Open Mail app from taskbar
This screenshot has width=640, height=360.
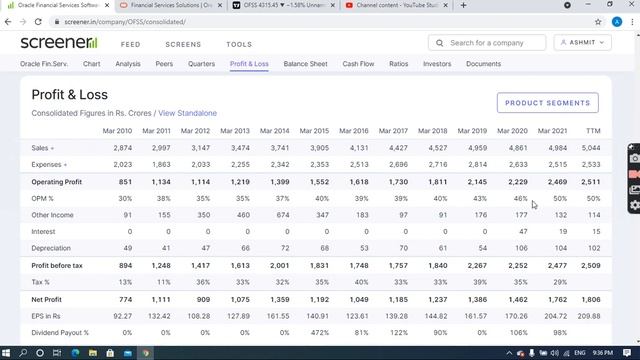[128, 353]
